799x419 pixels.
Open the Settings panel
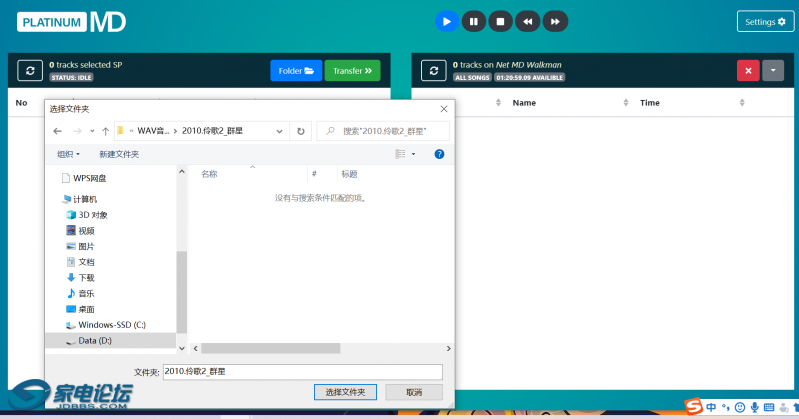[766, 21]
